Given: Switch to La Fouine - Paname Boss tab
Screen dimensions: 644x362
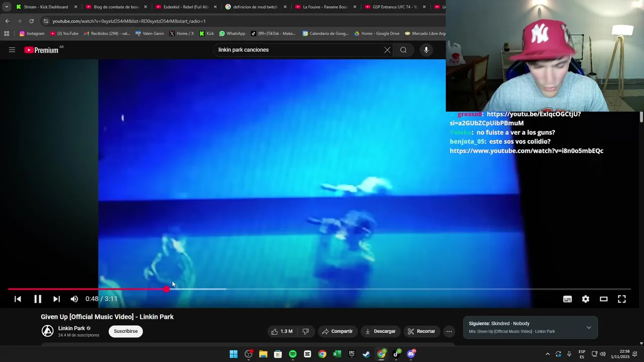Looking at the screenshot, I should click(x=325, y=7).
